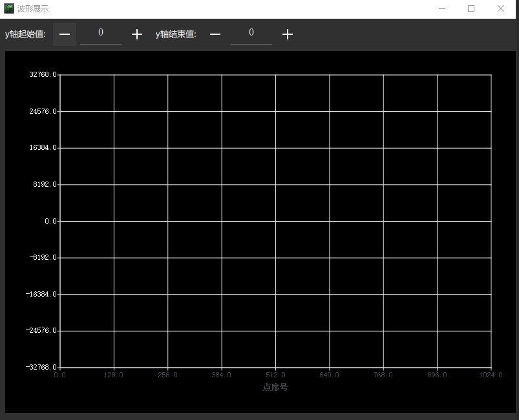Viewport: 519px width, 420px height.
Task: Click the app icon in the title bar
Action: pyautogui.click(x=9, y=8)
